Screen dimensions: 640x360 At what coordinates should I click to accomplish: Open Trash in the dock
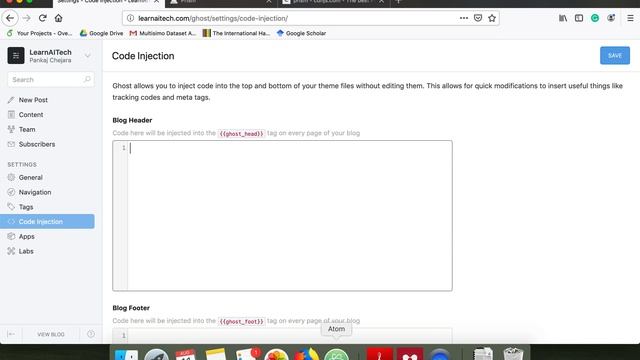[513, 353]
